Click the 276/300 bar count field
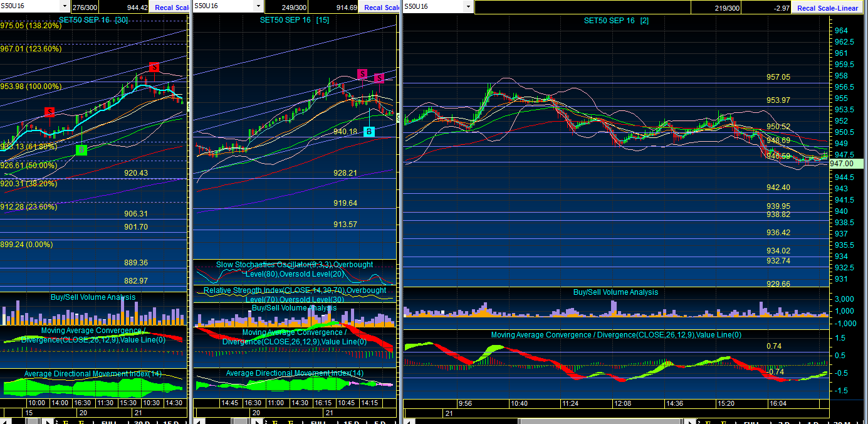Viewport: 868px width, 424px height. tap(85, 8)
